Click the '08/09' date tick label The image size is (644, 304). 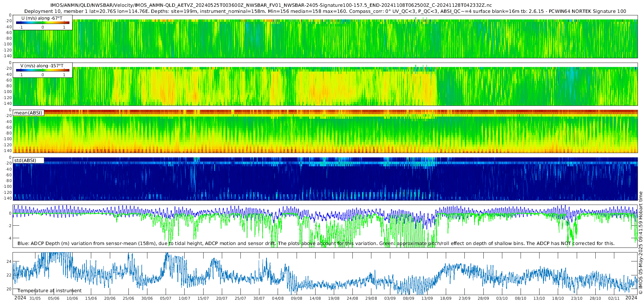(409, 298)
